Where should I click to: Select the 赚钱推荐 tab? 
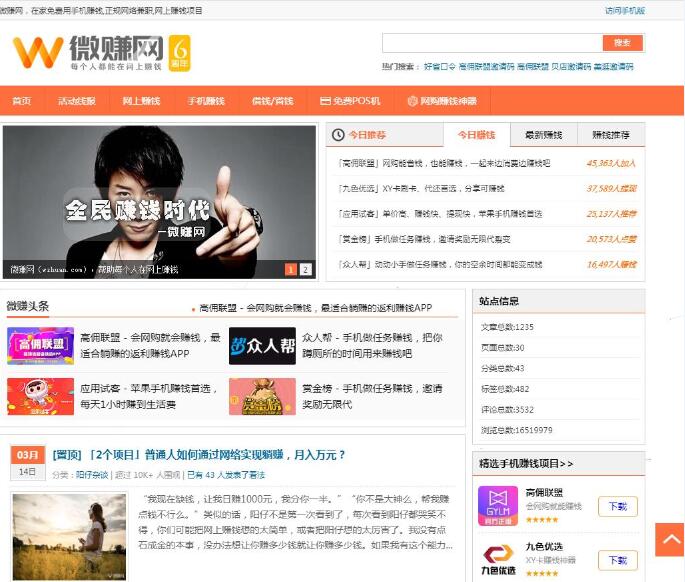tap(610, 135)
